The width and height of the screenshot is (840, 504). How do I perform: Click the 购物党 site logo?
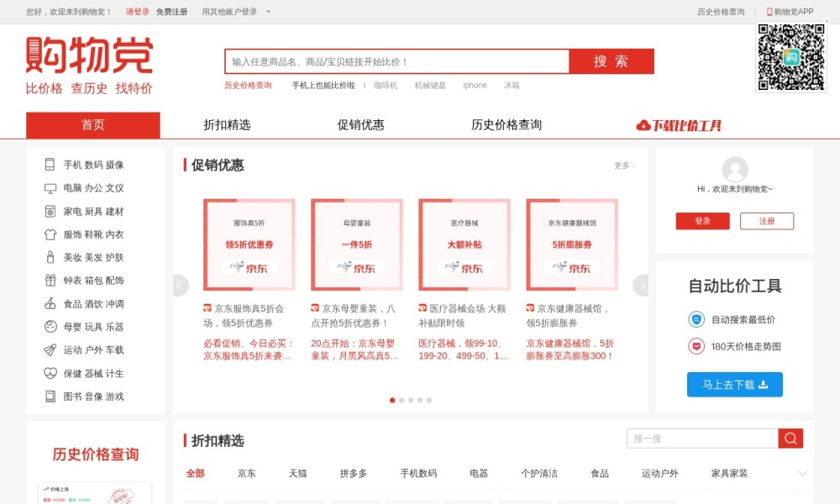tap(90, 65)
